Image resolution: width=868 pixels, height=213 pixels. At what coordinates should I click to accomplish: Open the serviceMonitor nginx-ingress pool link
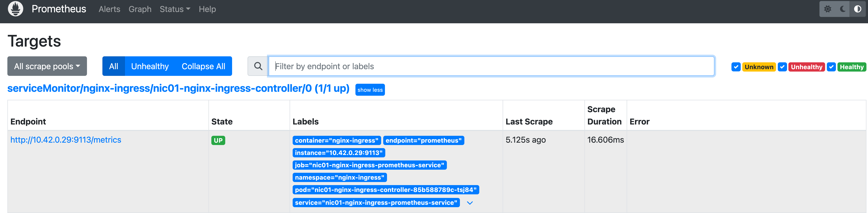(178, 88)
